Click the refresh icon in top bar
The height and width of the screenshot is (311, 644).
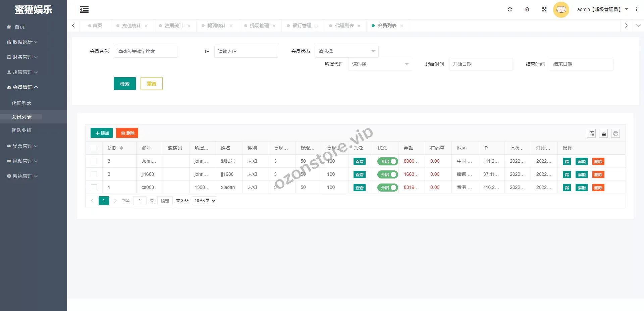pos(510,9)
